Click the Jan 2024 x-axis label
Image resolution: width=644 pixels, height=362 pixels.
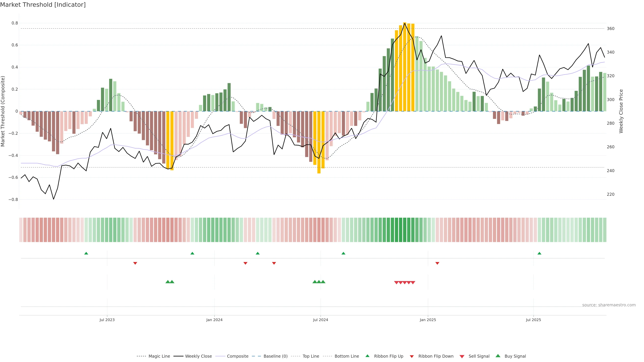214,320
